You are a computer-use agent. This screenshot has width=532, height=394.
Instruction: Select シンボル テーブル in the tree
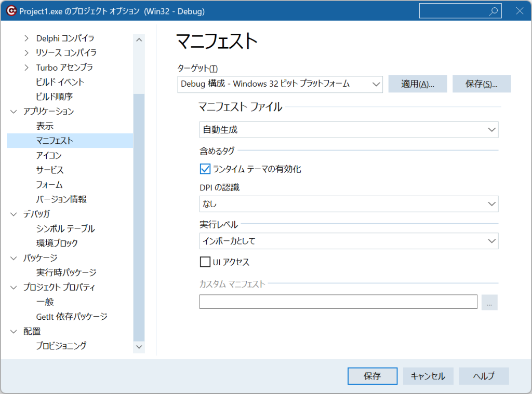tap(65, 228)
